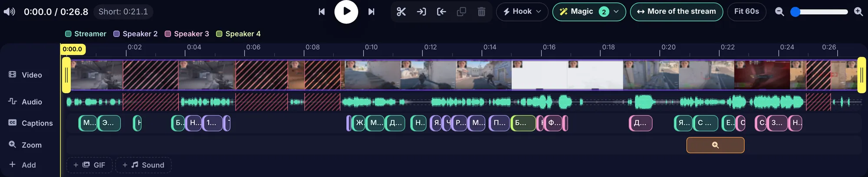Click the 0:00.0 playhead marker
Screen dimensions: 868x177
click(72, 49)
